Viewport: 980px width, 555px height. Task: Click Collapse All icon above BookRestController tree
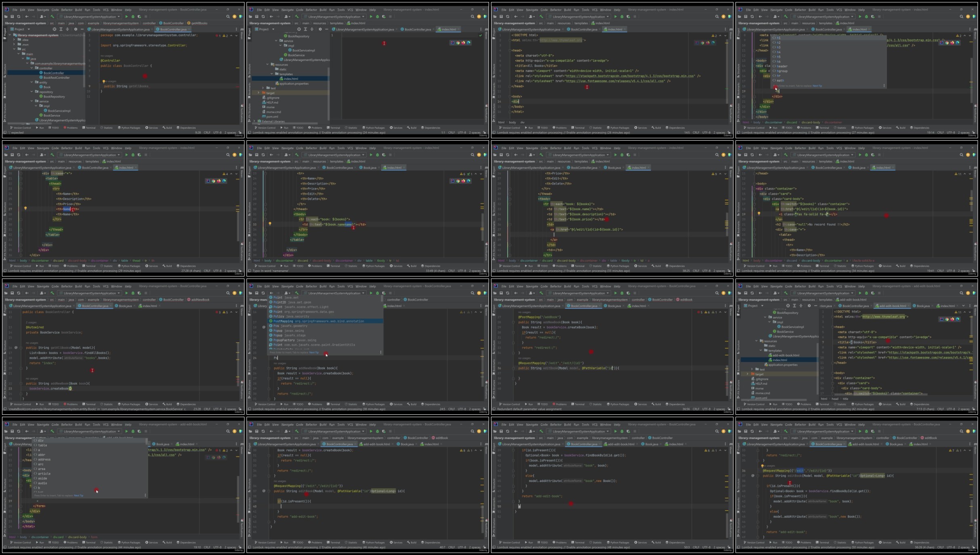(x=67, y=29)
